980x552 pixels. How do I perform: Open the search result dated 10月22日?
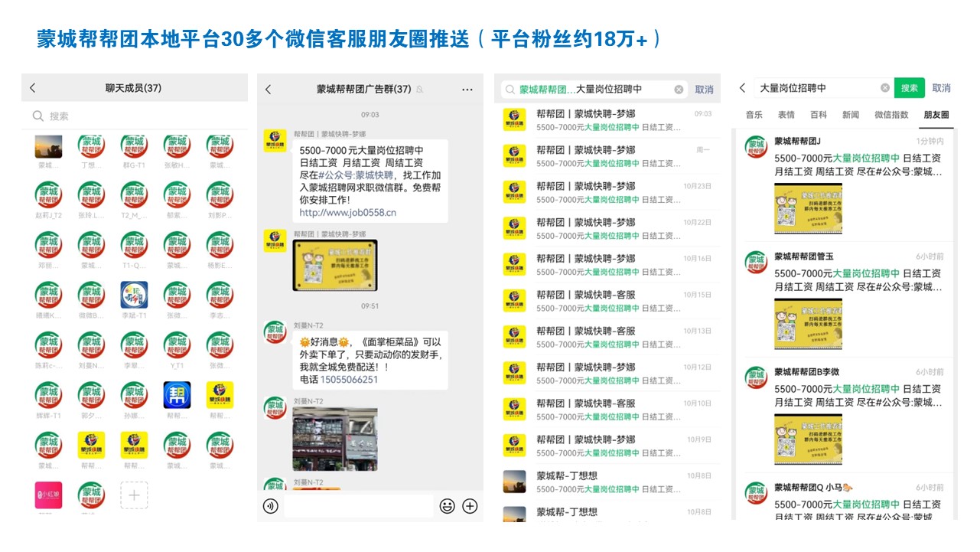click(x=607, y=228)
